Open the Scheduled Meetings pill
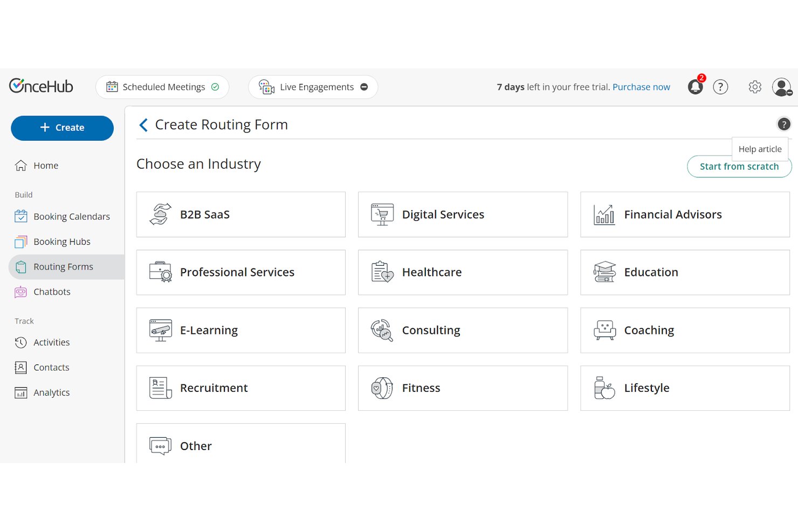This screenshot has height=532, width=798. pos(162,87)
